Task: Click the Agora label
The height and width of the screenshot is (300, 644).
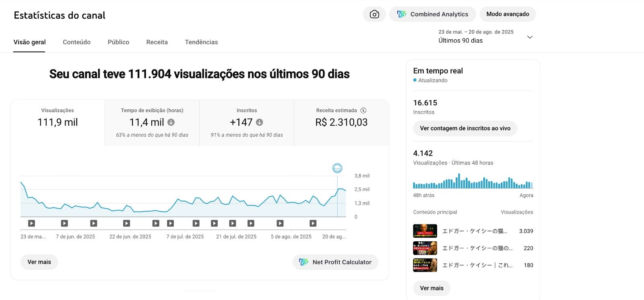Action: (526, 195)
